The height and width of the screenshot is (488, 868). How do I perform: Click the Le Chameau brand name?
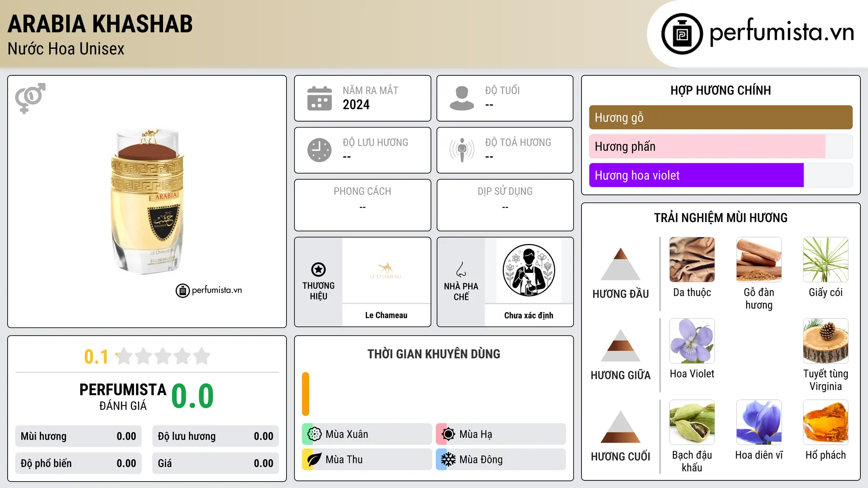pyautogui.click(x=386, y=315)
